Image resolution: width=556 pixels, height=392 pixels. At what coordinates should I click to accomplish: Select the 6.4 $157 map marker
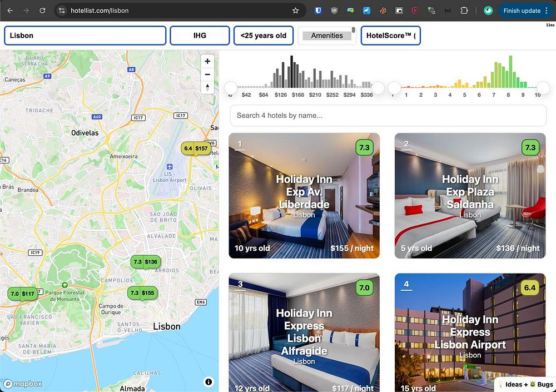pyautogui.click(x=196, y=148)
